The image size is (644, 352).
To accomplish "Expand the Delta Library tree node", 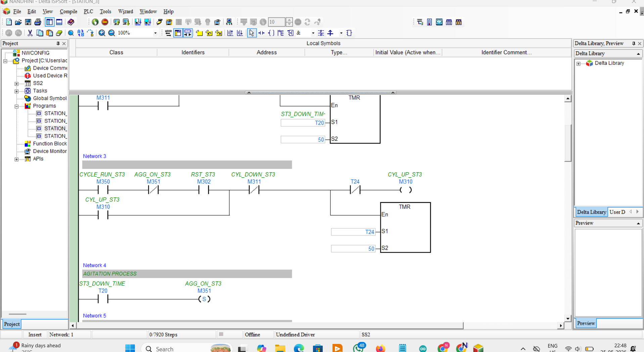I will pyautogui.click(x=578, y=63).
